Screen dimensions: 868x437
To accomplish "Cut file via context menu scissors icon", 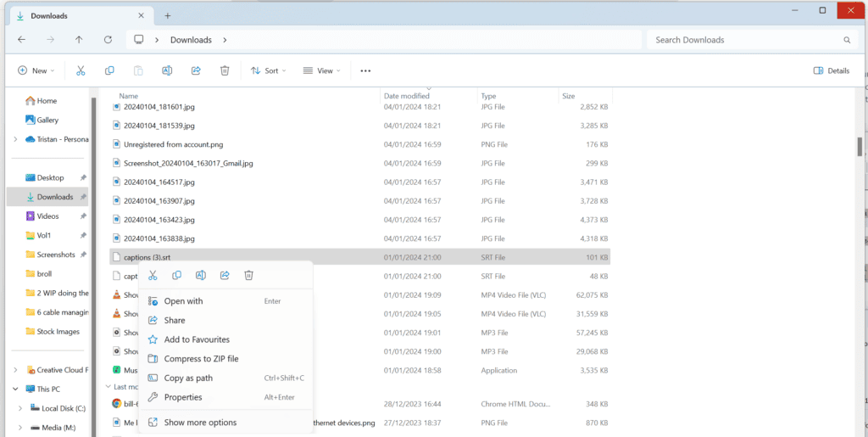I will point(153,275).
